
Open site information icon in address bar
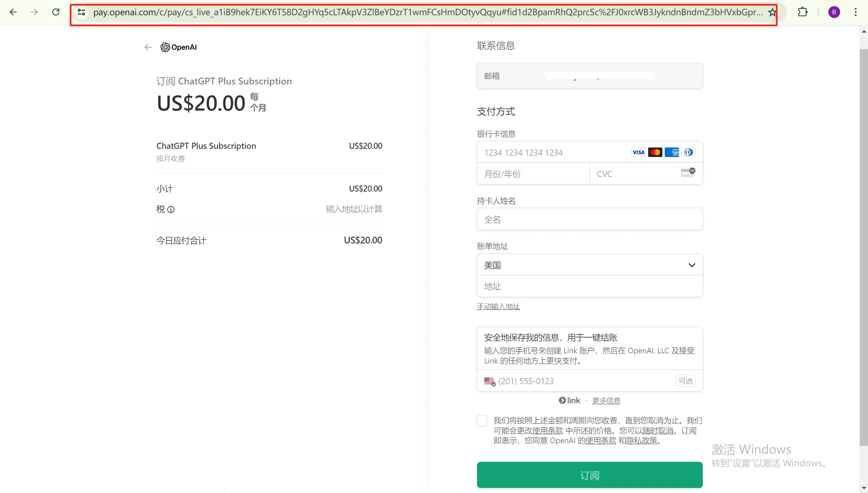tap(81, 12)
